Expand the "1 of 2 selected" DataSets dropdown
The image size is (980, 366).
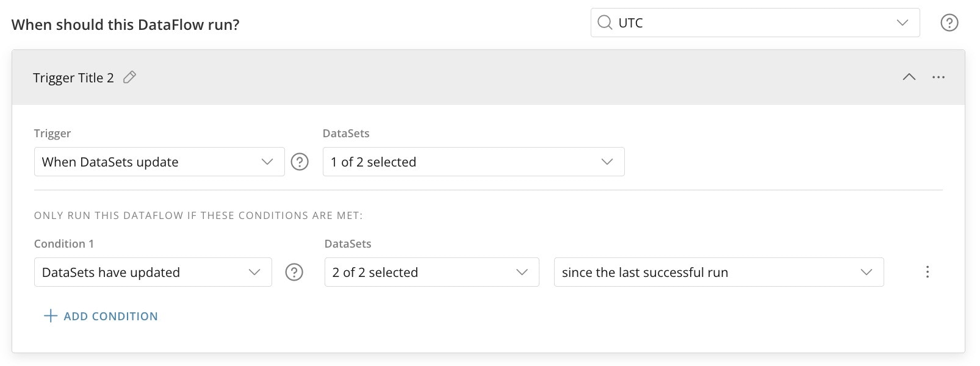473,162
